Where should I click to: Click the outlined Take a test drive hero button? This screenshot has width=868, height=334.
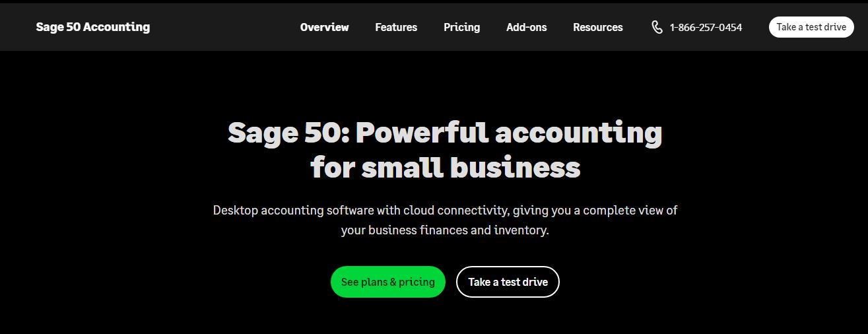pos(508,282)
